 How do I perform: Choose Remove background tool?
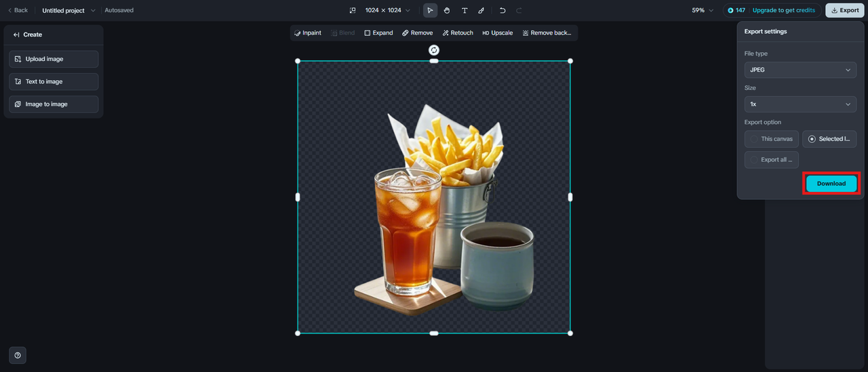tap(547, 33)
